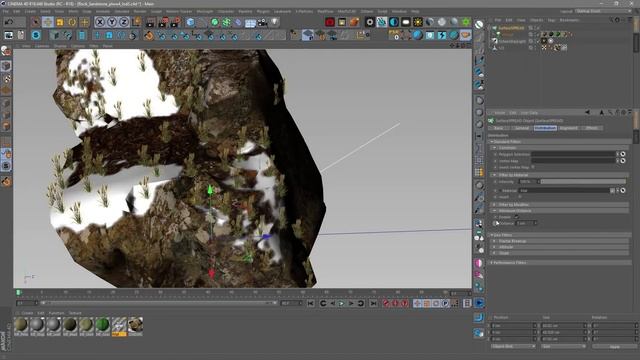The image size is (640, 360).
Task: Click the SurfaceSPREAD rock icon in toolbar
Action: coord(465,36)
